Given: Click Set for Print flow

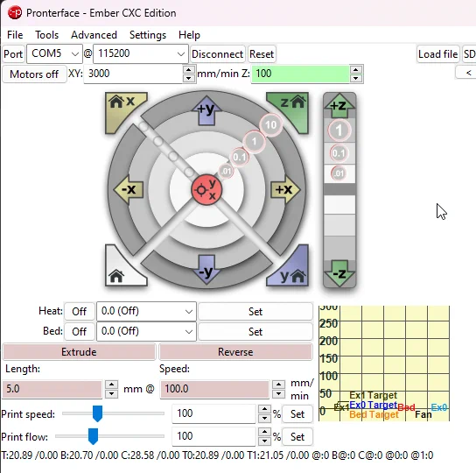Looking at the screenshot, I should point(297,437).
